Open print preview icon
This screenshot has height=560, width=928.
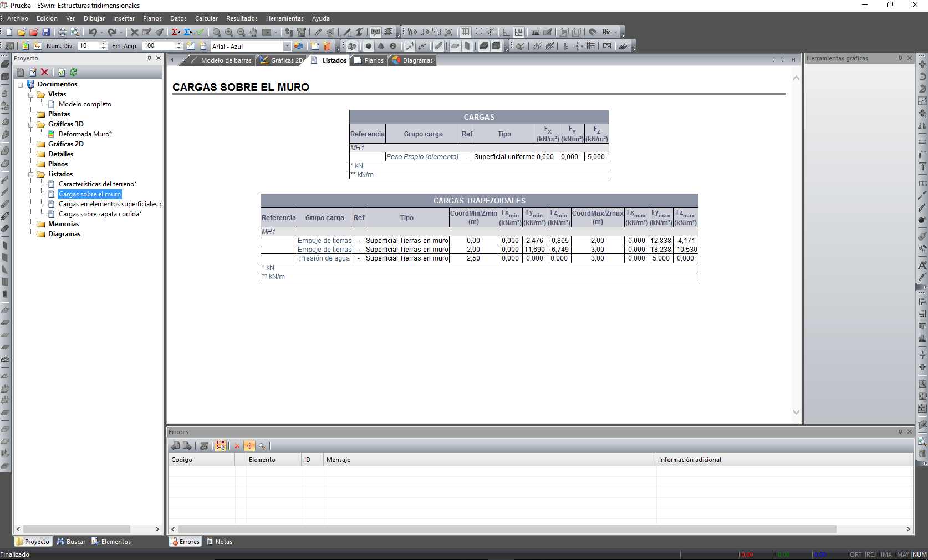click(74, 32)
